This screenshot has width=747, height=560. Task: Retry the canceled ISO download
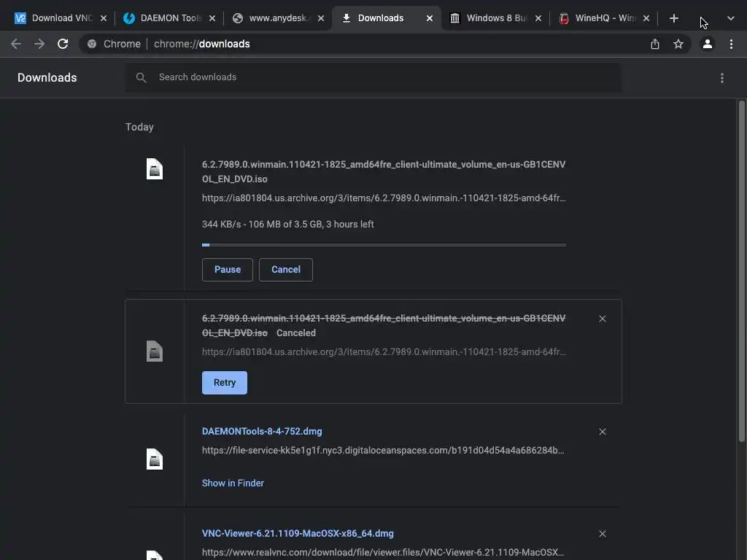pos(225,383)
